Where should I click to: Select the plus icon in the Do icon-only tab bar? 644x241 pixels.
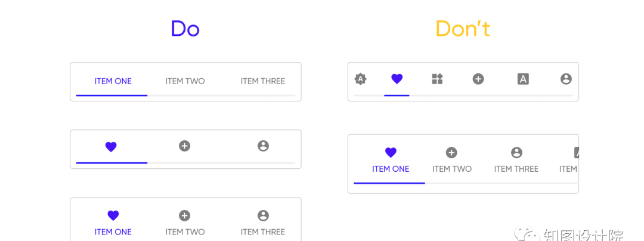[x=184, y=146]
